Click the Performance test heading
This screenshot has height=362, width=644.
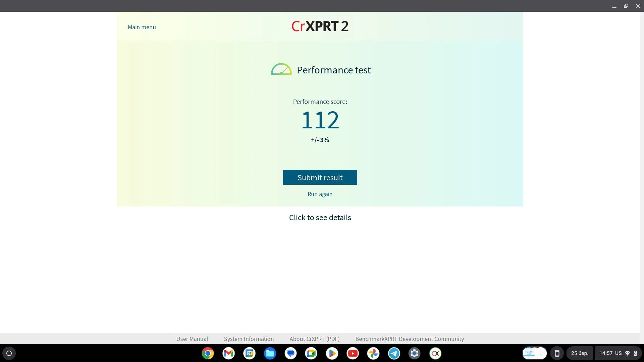click(334, 70)
